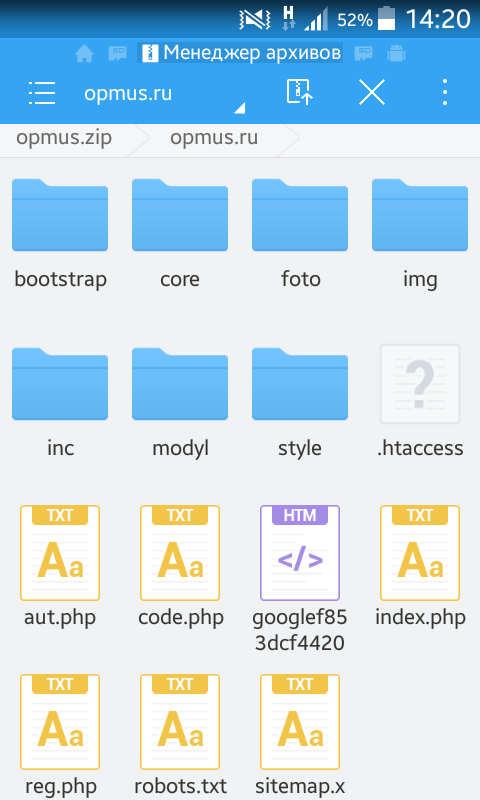Select opmus.ru breadcrumb segment

214,138
